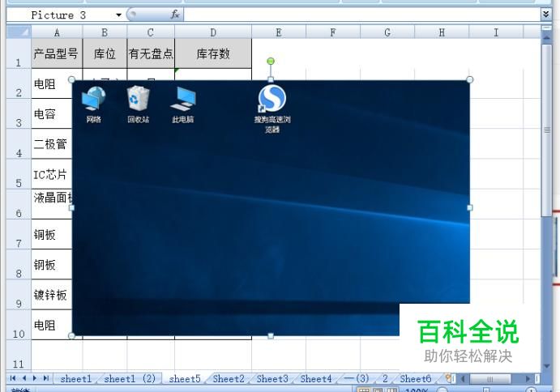Click the 回收站 recycle bin icon in the picture
560x392 pixels.
[x=139, y=104]
